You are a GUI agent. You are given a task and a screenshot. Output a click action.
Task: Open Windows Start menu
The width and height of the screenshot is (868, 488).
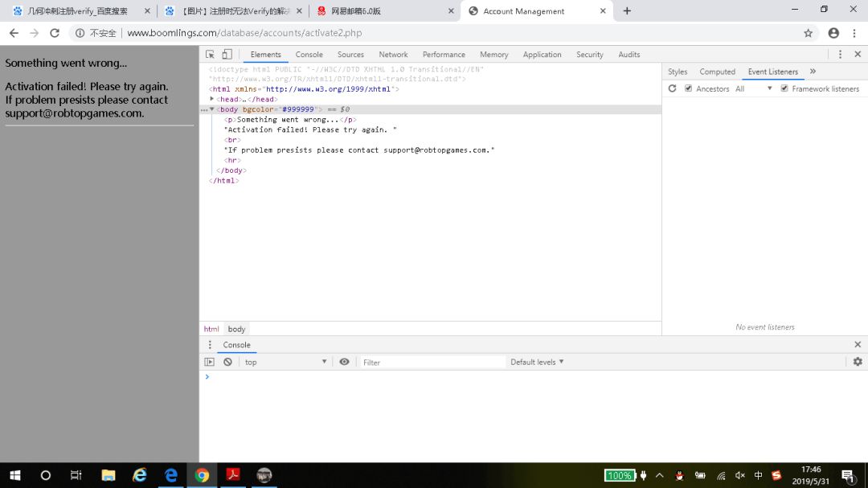pos(15,475)
